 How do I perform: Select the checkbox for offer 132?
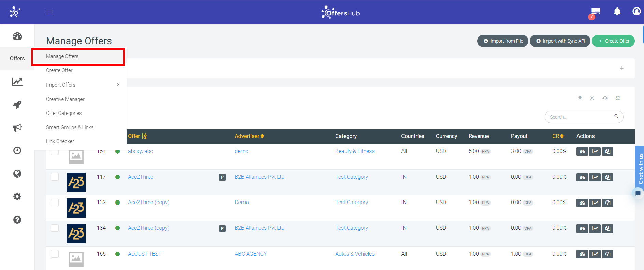coord(55,202)
